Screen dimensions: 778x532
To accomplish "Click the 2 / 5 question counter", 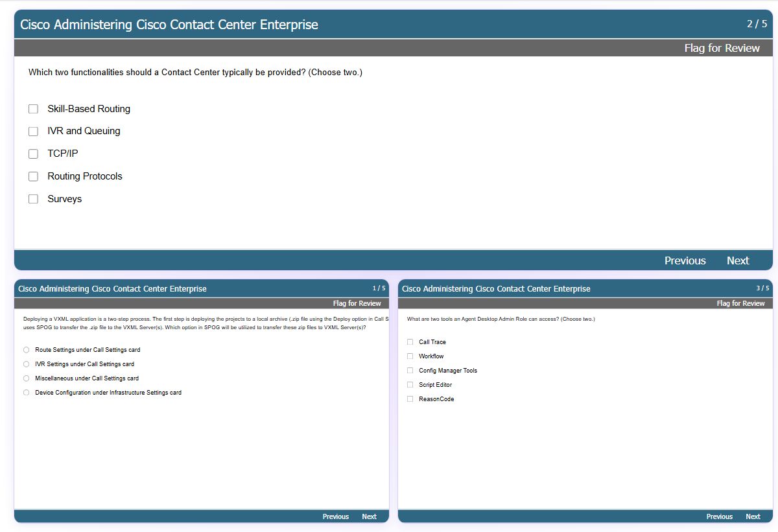I will click(x=757, y=24).
